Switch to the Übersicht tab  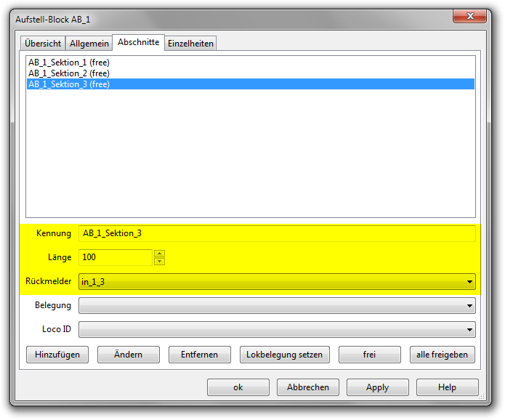[x=43, y=44]
